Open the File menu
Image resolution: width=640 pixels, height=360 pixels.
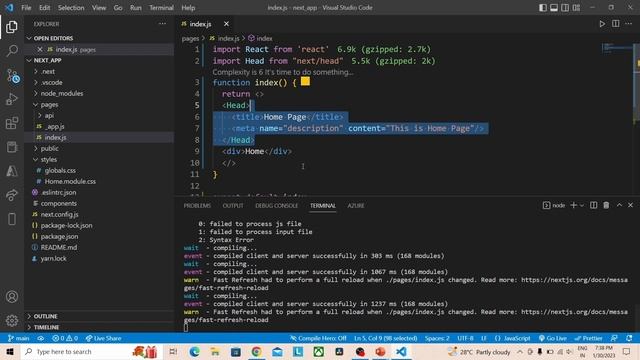26,8
